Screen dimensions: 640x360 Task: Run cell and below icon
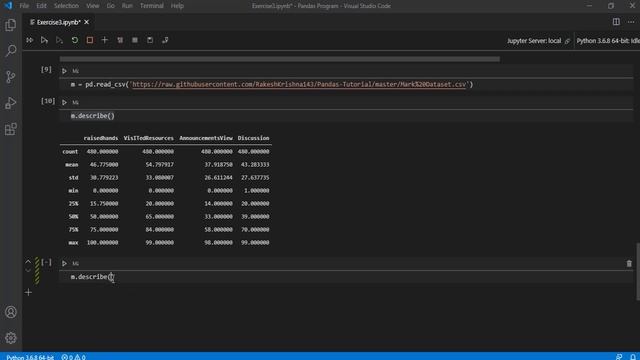coord(59,40)
